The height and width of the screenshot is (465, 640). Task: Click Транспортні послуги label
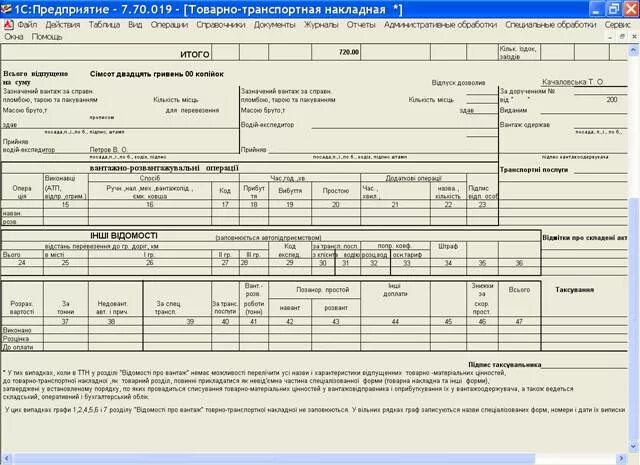[x=534, y=170]
